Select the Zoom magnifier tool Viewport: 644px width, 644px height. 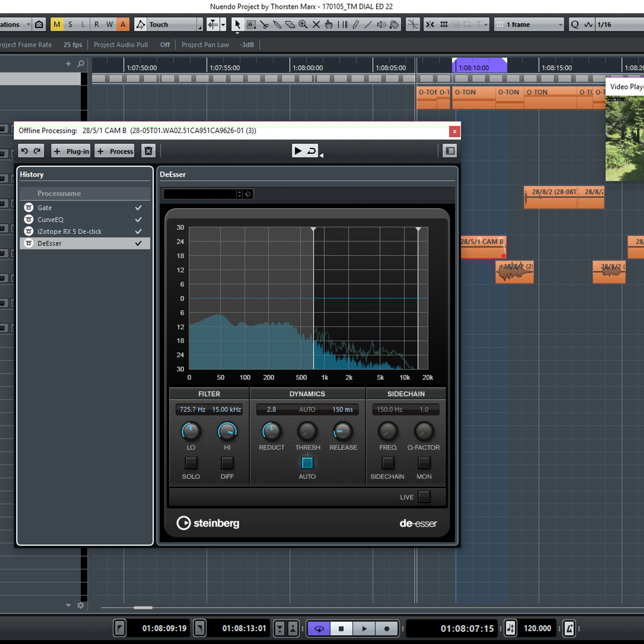(x=303, y=25)
